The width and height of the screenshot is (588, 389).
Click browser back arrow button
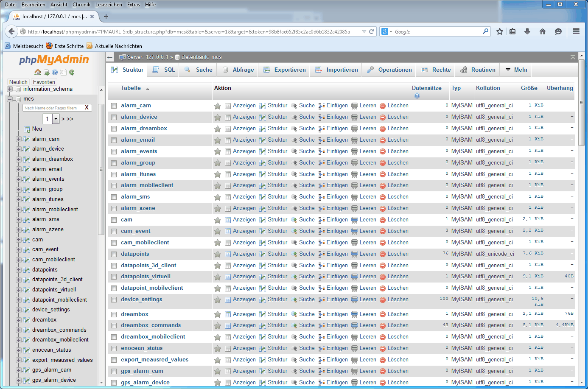[11, 31]
